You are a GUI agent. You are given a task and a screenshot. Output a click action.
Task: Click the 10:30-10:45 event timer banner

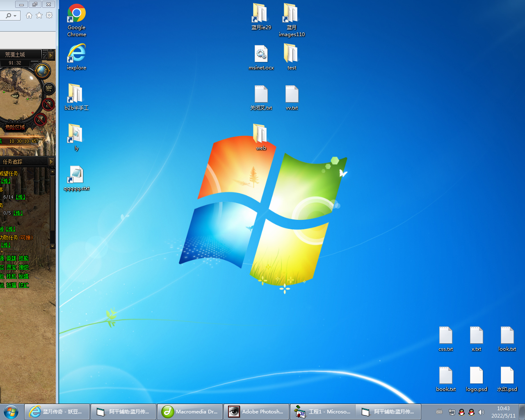coord(23,141)
